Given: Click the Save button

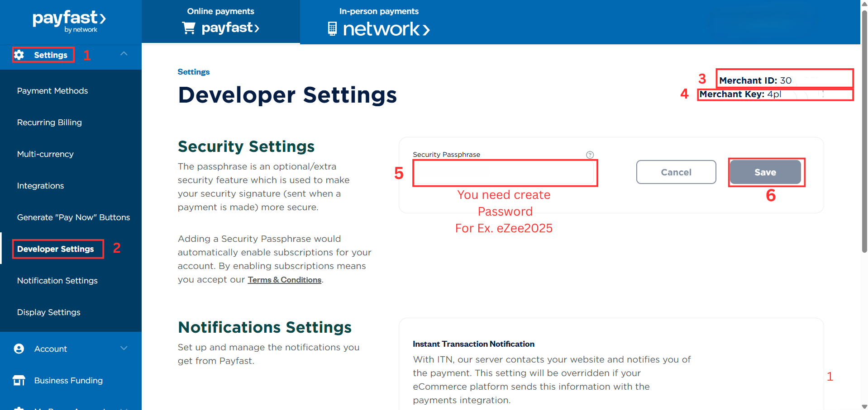Looking at the screenshot, I should click(765, 172).
